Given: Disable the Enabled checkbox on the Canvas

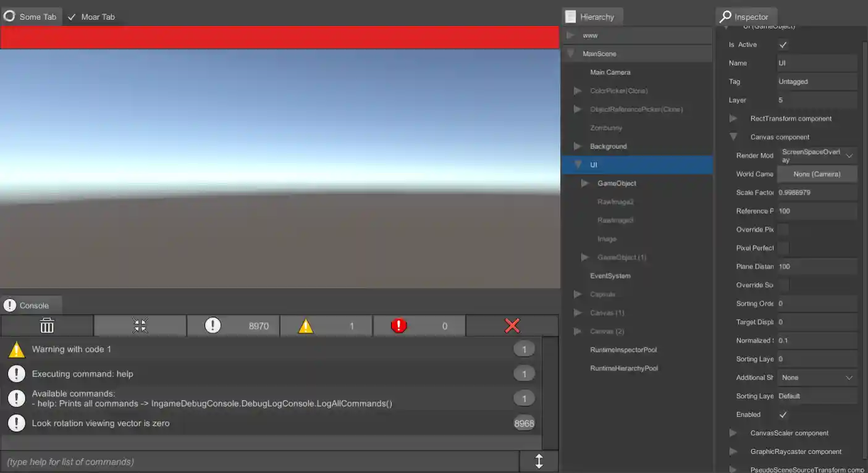Looking at the screenshot, I should coord(783,414).
